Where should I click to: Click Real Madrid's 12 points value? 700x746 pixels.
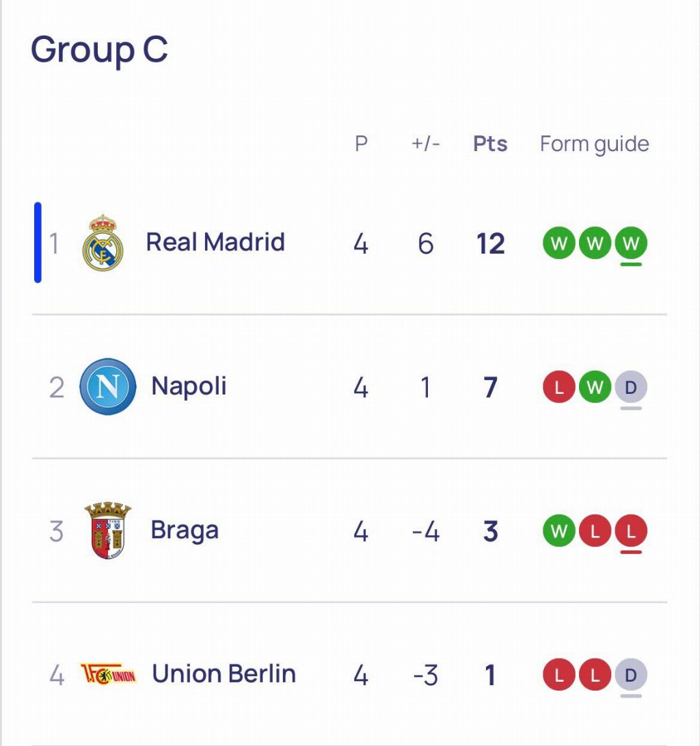[x=490, y=244]
